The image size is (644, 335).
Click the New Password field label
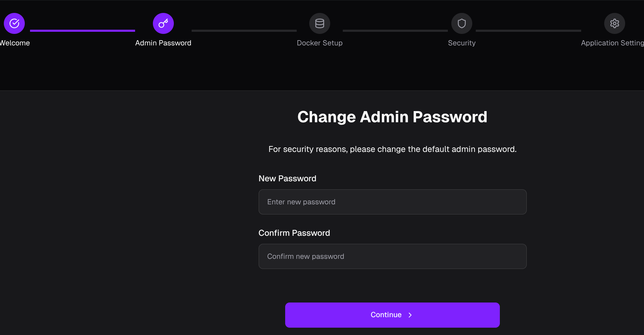tap(287, 179)
